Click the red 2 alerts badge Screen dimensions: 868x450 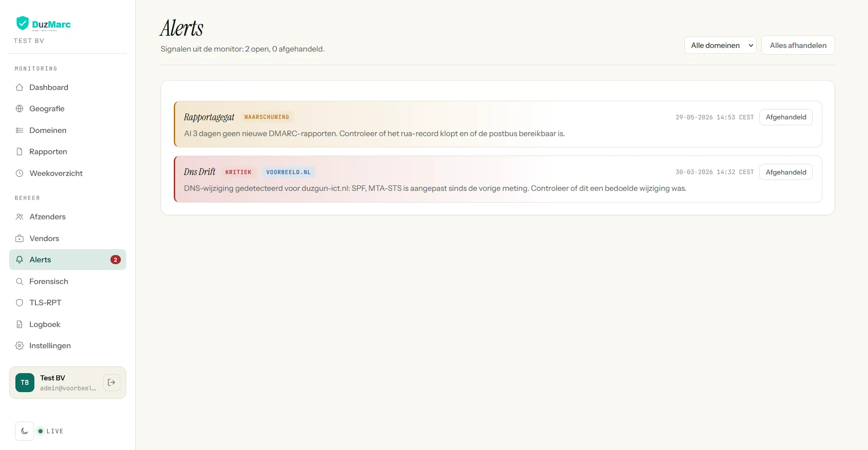[x=115, y=260]
